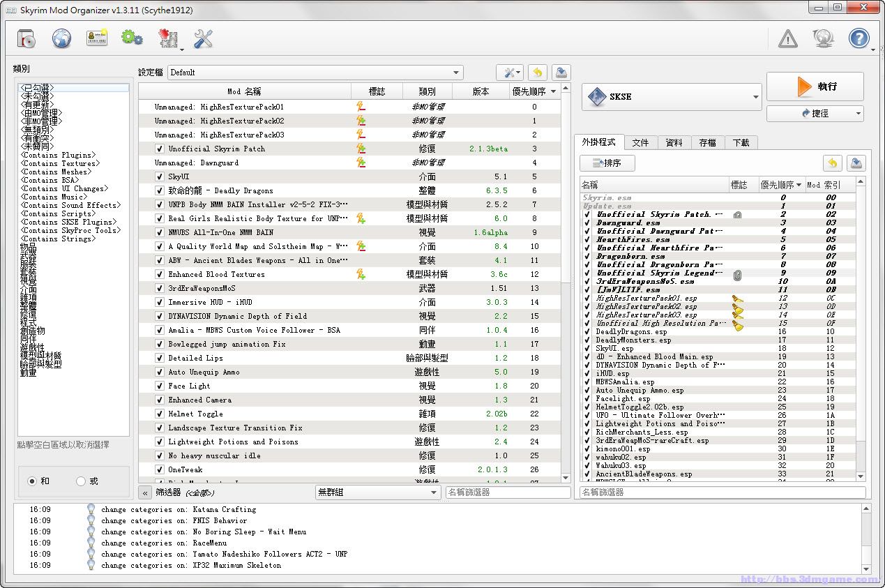
Task: Check for updates globe icon
Action: (824, 38)
